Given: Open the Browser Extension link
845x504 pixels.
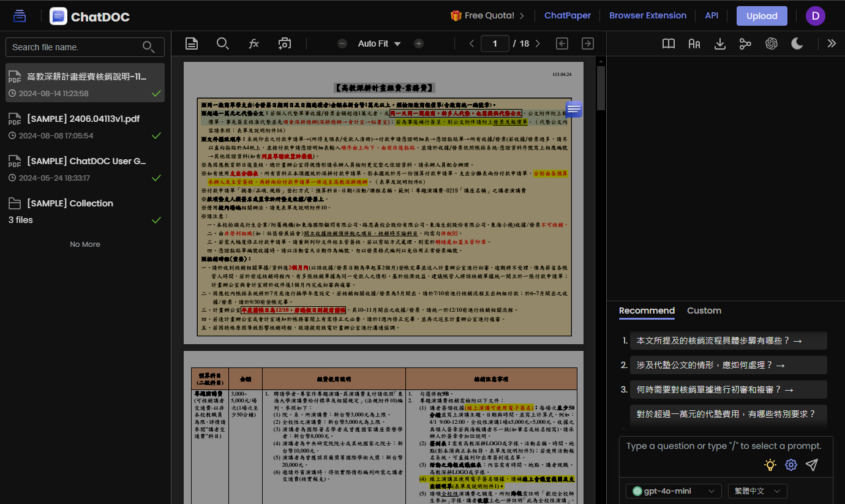Looking at the screenshot, I should 648,16.
